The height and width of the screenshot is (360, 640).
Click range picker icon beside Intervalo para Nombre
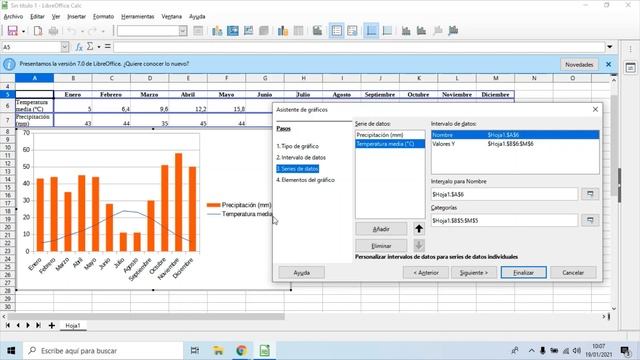pos(590,194)
